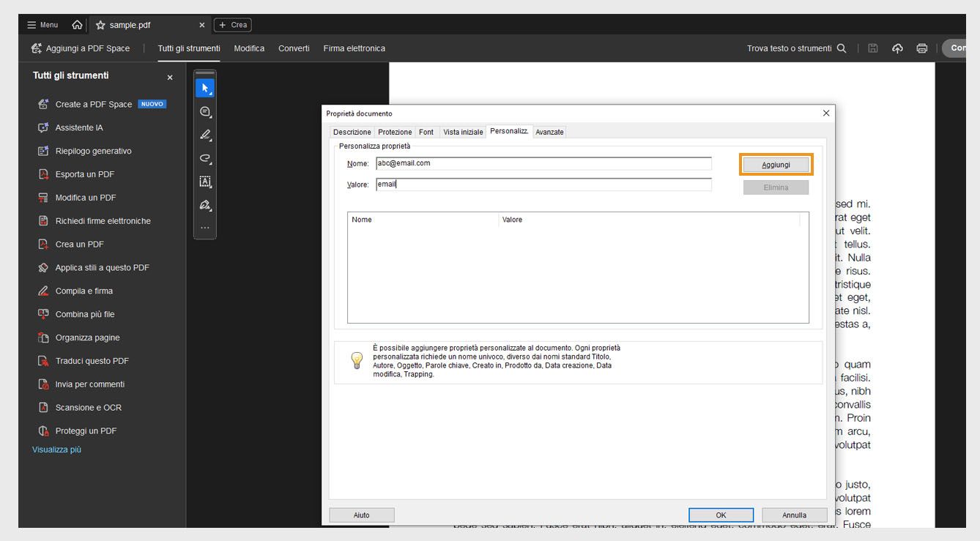This screenshot has width=980, height=541.
Task: Switch to the Protezione tab
Action: 395,132
